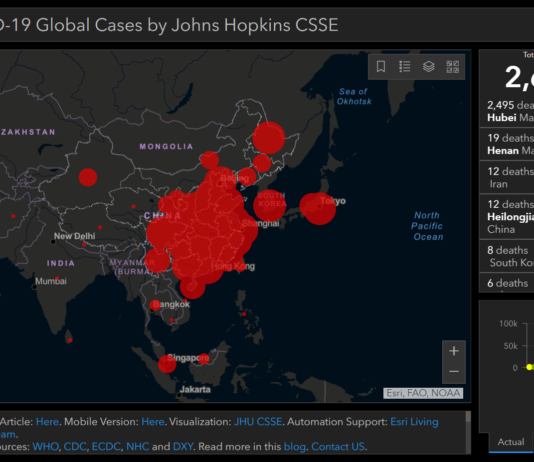Click the Tokyo case circle on map

click(x=319, y=208)
